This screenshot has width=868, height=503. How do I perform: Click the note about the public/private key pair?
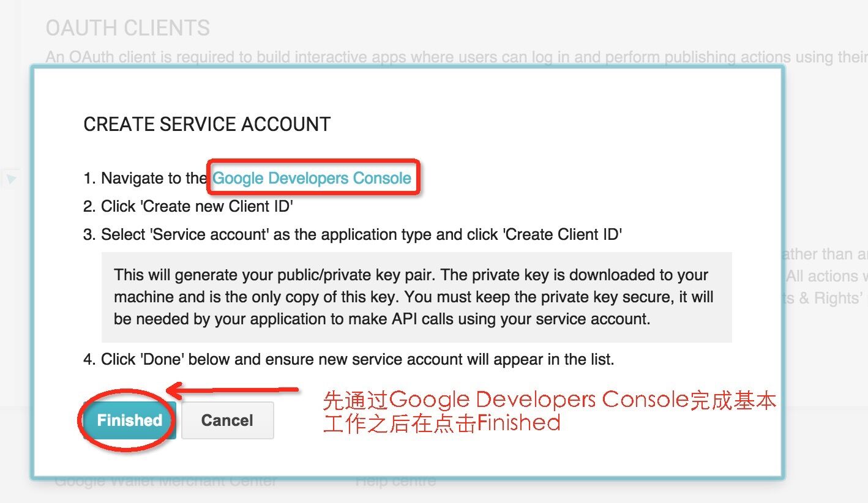coord(417,297)
